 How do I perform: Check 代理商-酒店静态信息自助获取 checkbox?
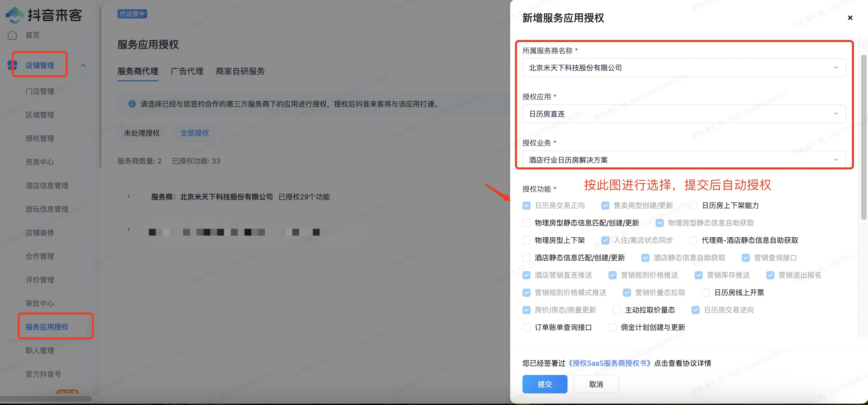point(694,240)
